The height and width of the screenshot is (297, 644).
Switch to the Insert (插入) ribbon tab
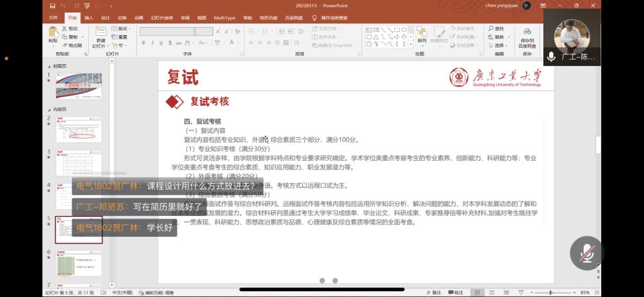click(x=89, y=18)
